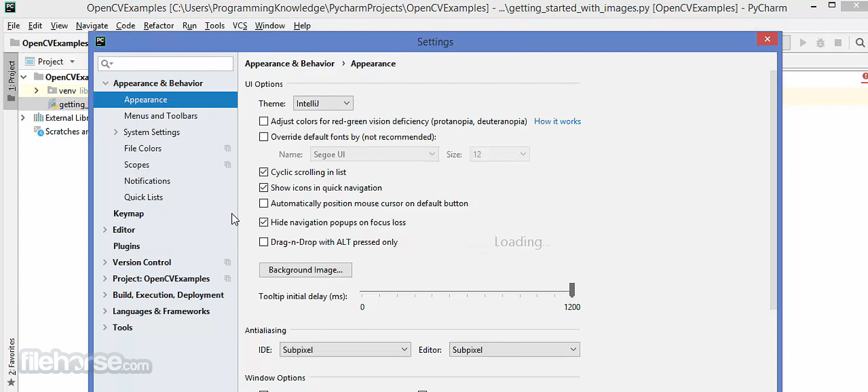Open the Editor antialiasing Subpixel dropdown
868x392 pixels.
[515, 349]
